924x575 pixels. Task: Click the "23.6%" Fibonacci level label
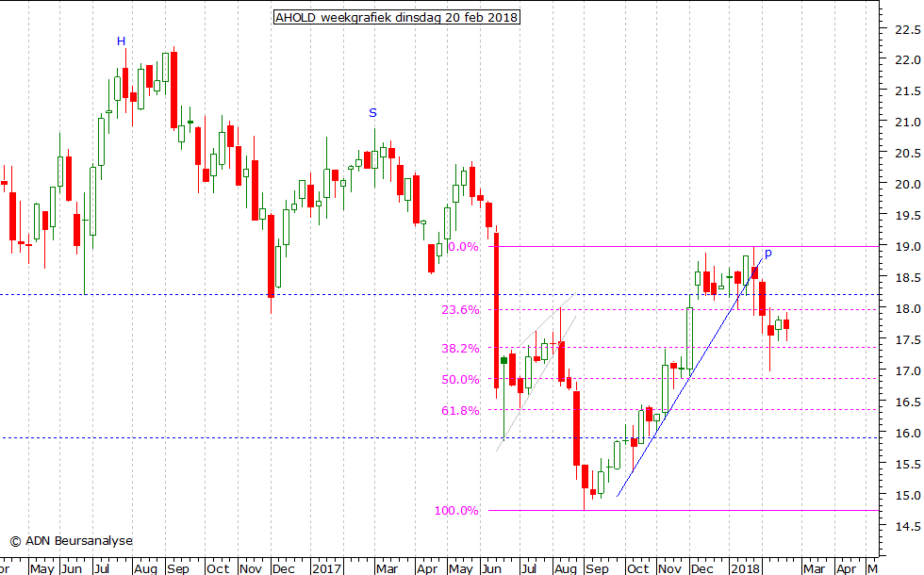(460, 310)
